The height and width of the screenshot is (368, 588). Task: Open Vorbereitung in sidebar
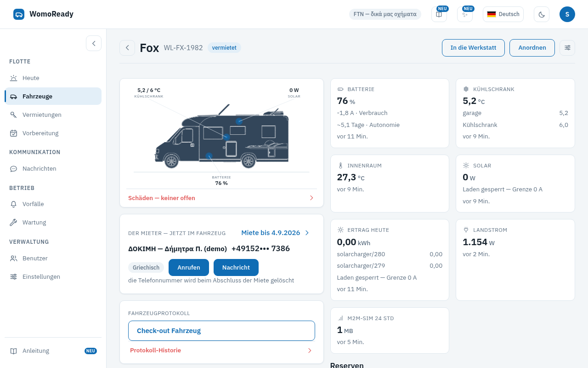(x=53, y=133)
